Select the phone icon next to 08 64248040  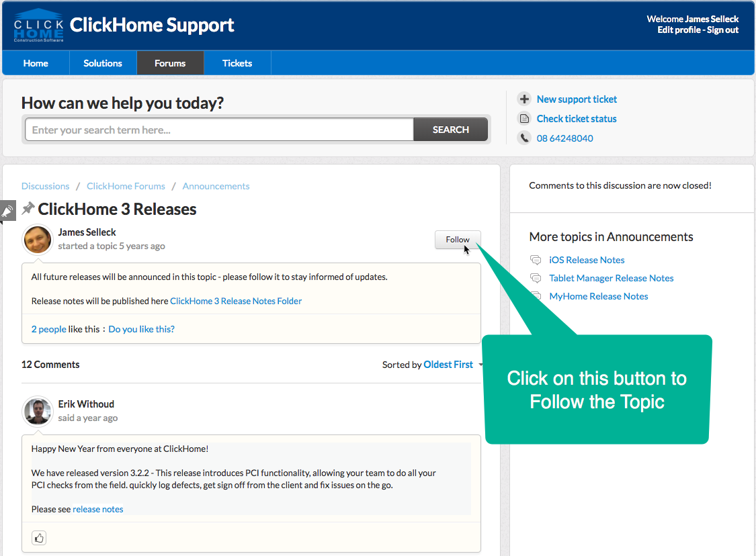(523, 138)
